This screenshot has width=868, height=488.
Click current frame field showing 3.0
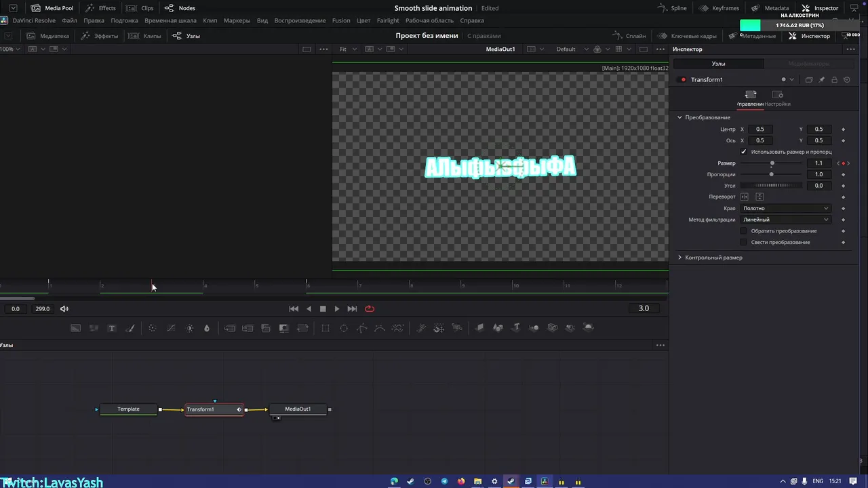pyautogui.click(x=644, y=308)
